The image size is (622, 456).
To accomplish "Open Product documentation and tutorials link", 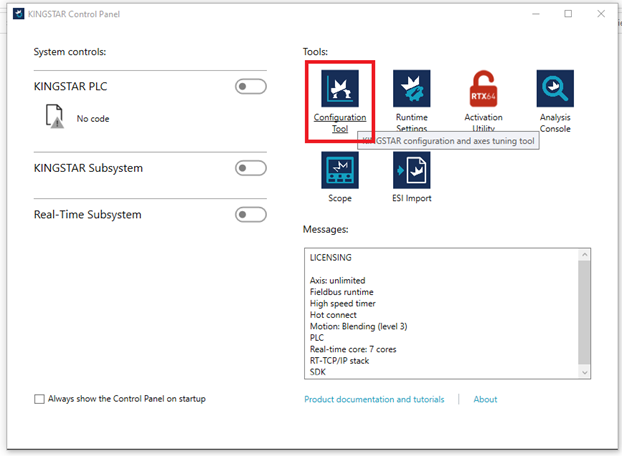I will pos(374,399).
